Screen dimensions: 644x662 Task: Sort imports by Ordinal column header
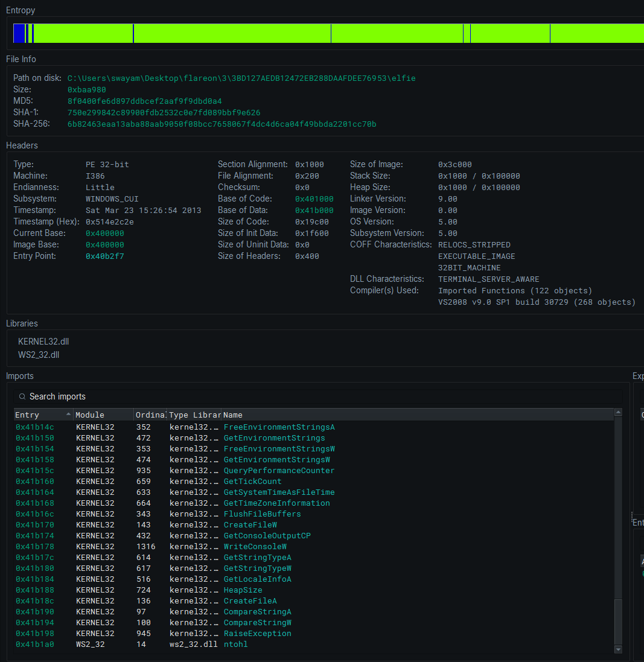pyautogui.click(x=150, y=415)
